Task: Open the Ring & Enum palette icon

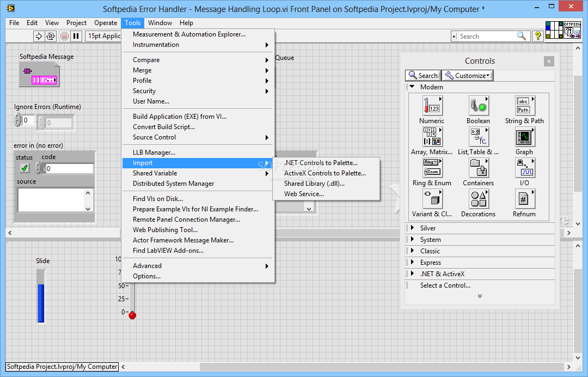Action: click(x=432, y=168)
